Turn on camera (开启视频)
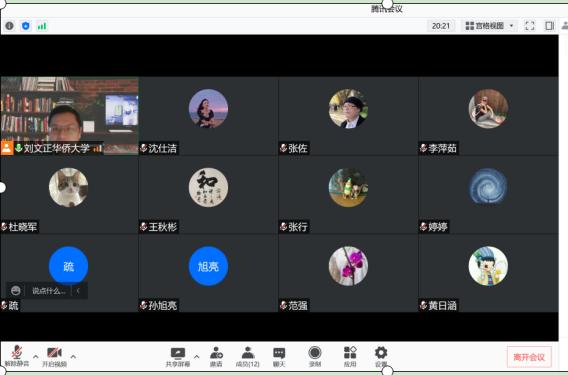Image resolution: width=568 pixels, height=375 pixels. [x=54, y=357]
